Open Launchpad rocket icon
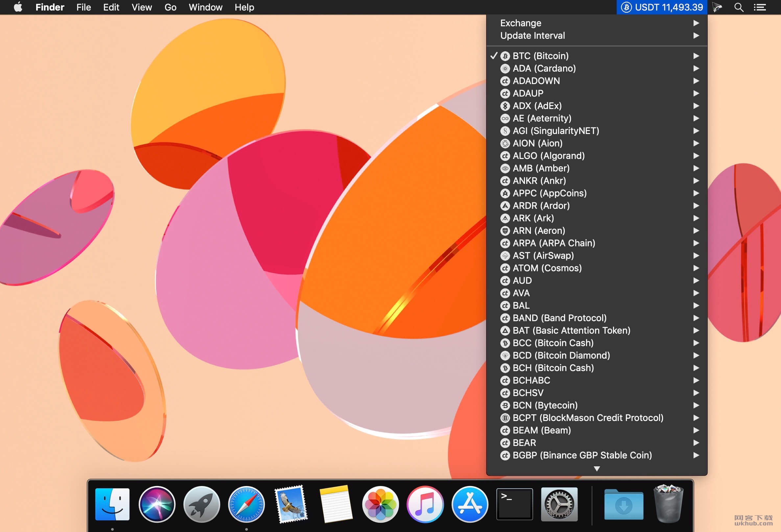 coord(201,504)
